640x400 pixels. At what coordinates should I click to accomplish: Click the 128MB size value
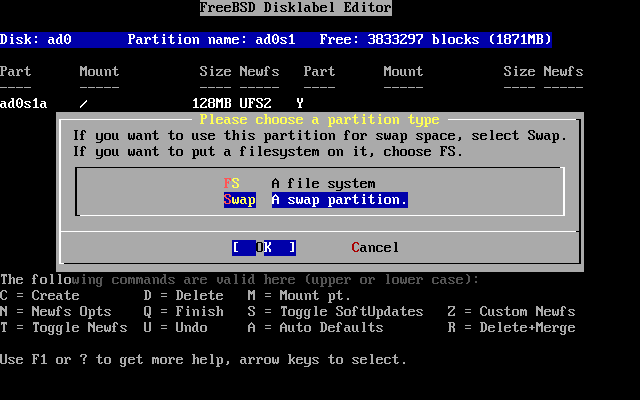211,104
